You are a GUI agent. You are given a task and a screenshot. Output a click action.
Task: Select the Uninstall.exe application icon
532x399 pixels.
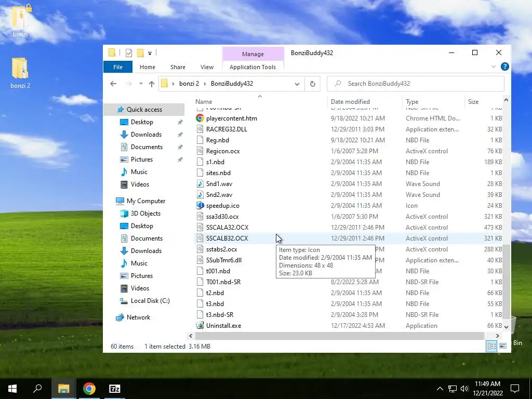pos(200,325)
